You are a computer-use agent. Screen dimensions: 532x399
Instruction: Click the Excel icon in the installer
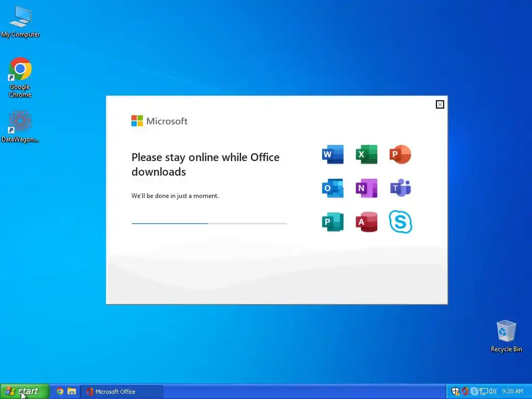coord(366,154)
